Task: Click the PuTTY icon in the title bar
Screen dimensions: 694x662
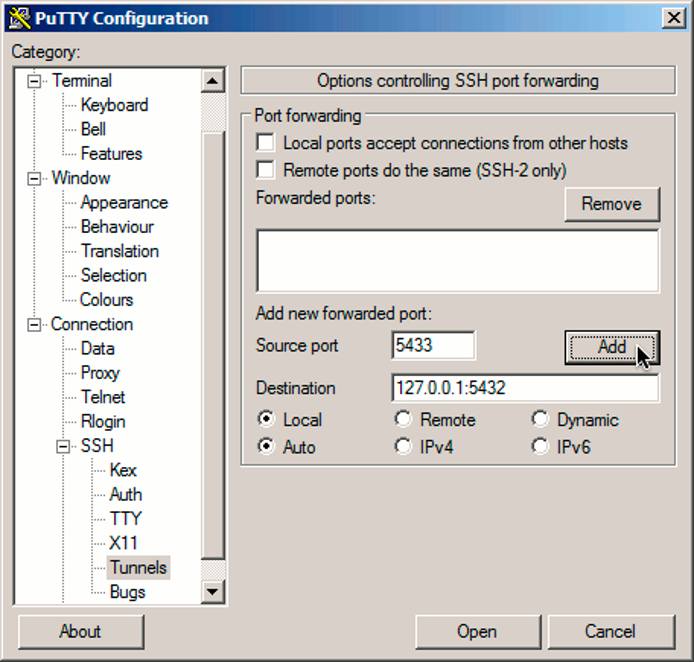Action: point(19,19)
